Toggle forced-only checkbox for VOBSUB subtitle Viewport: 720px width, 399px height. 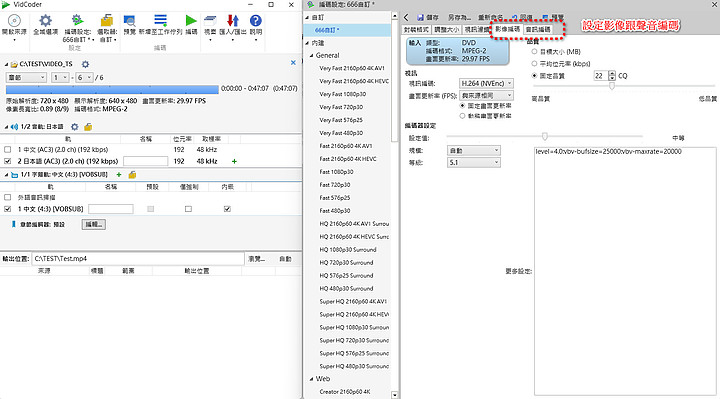pyautogui.click(x=188, y=209)
